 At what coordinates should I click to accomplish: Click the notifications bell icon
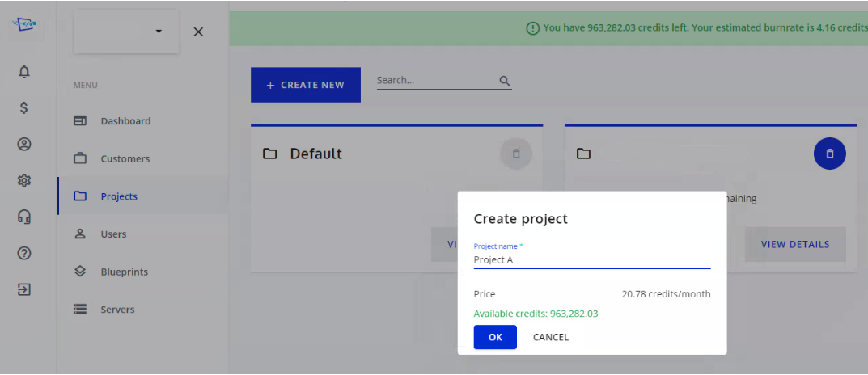(x=24, y=72)
